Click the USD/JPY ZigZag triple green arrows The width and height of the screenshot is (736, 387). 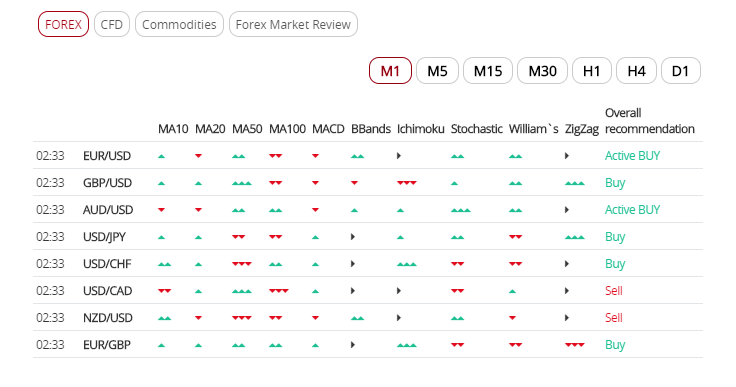(x=575, y=237)
